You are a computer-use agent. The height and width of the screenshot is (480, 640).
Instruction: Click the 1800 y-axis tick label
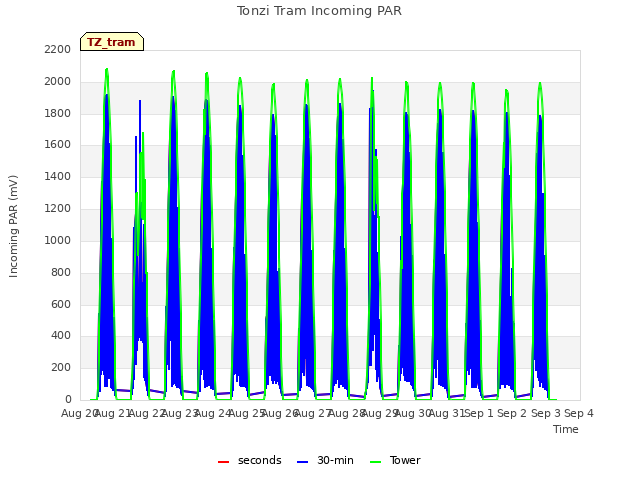(x=58, y=113)
